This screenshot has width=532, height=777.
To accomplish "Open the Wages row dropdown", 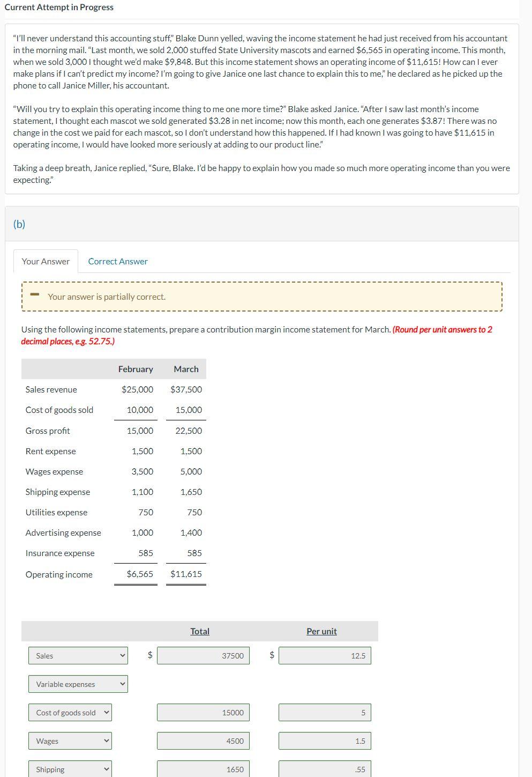I will coord(70,741).
